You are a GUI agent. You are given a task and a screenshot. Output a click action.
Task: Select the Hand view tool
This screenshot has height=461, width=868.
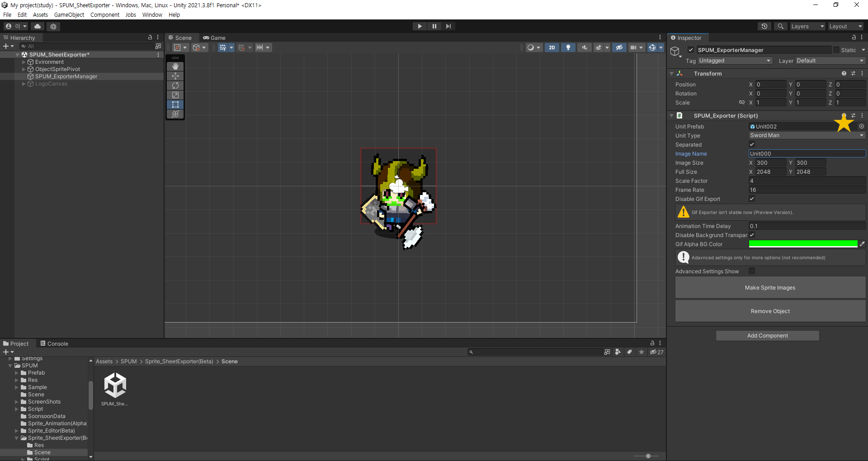pyautogui.click(x=175, y=67)
